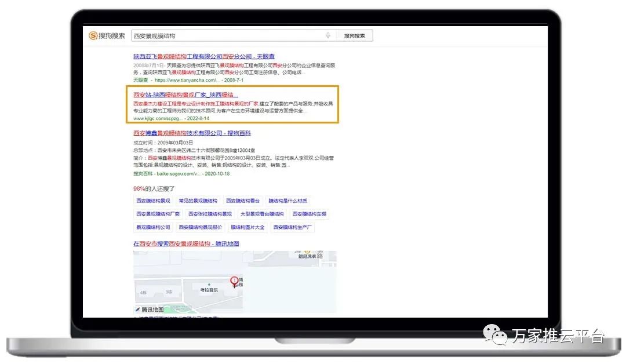Click the 考拉音乐 label on the map
This screenshot has height=364, width=626.
210,290
